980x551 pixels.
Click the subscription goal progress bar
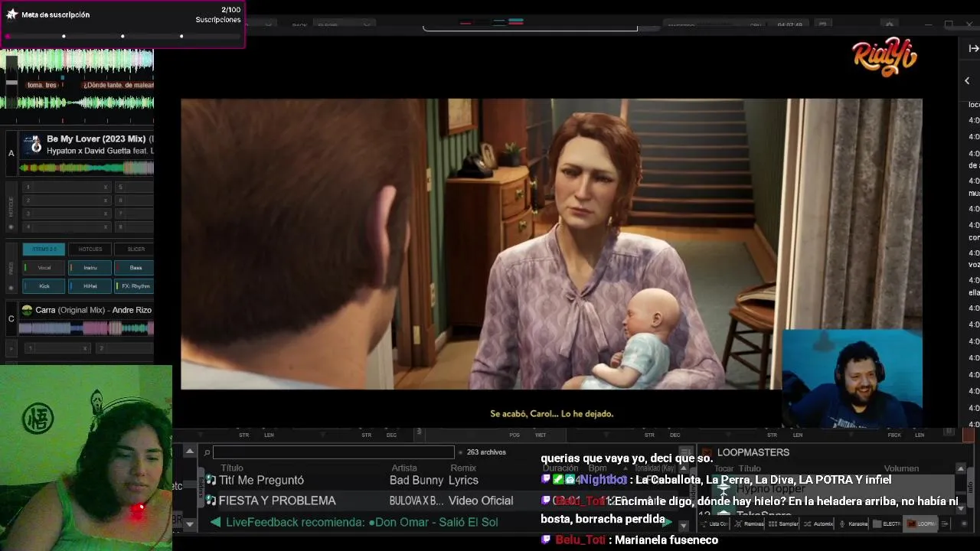[x=122, y=36]
